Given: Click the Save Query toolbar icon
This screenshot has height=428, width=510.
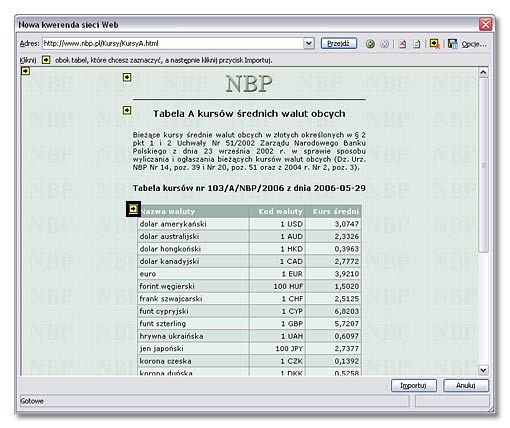Looking at the screenshot, I should pyautogui.click(x=453, y=44).
